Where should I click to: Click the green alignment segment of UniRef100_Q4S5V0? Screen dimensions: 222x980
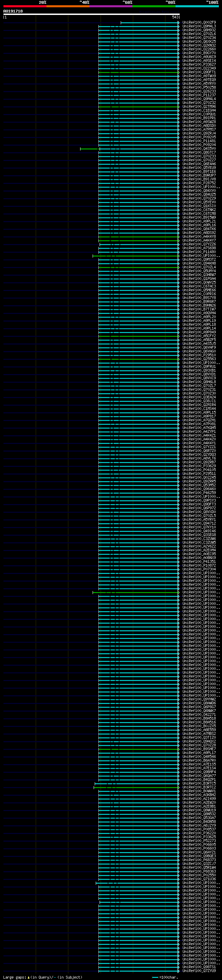point(89,149)
